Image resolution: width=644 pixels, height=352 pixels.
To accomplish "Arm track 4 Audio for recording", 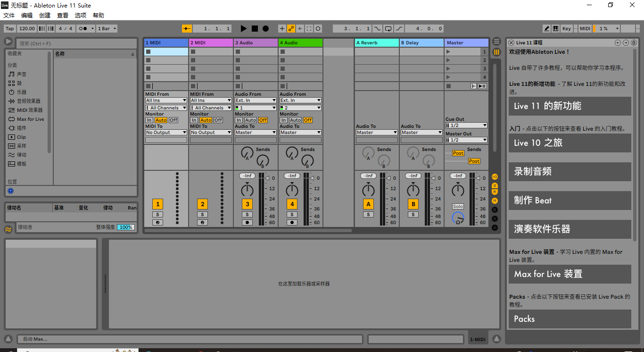I will tap(292, 223).
